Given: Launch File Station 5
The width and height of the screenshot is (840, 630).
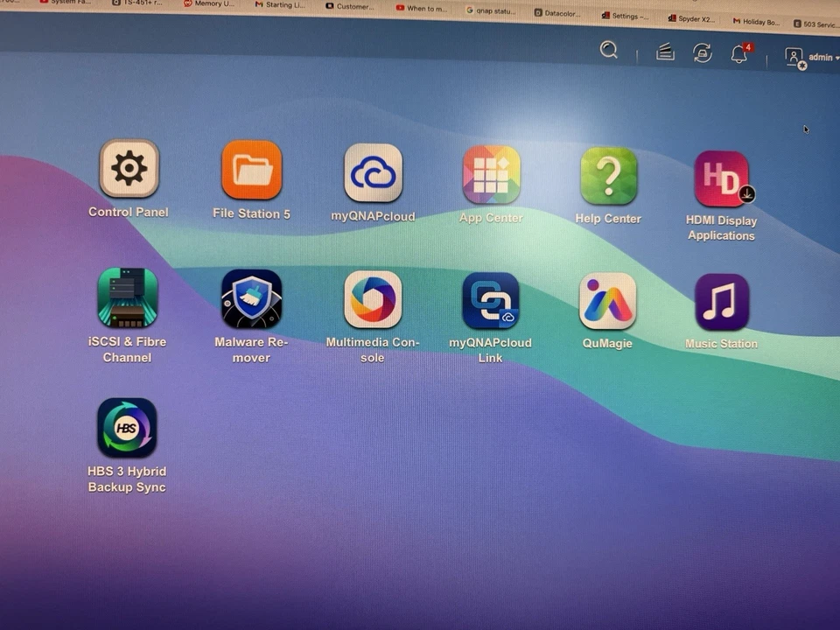Looking at the screenshot, I should [251, 170].
